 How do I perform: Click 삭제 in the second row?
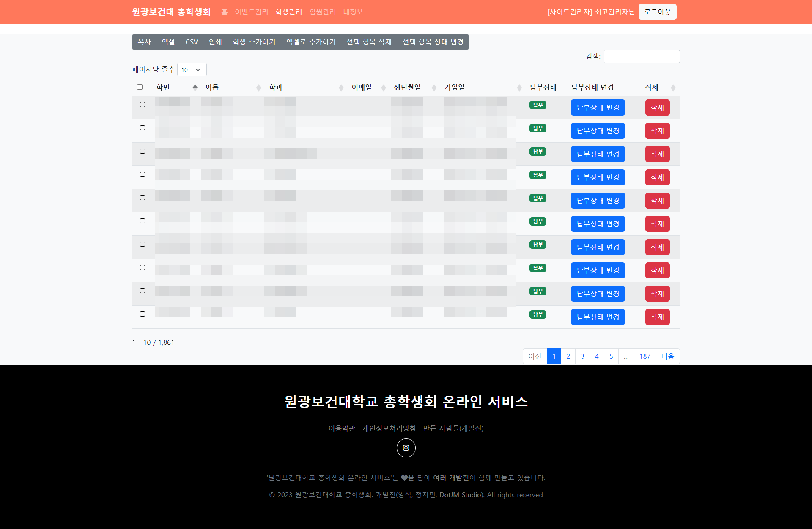coord(658,131)
